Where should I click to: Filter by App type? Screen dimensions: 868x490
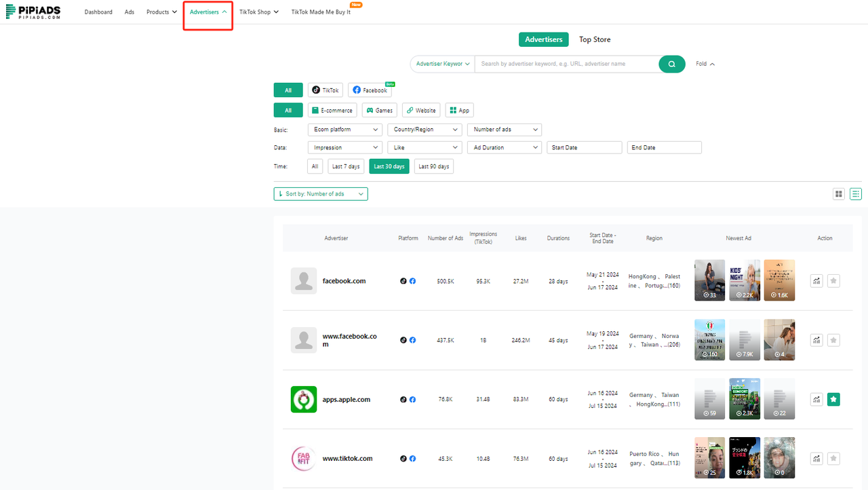459,110
